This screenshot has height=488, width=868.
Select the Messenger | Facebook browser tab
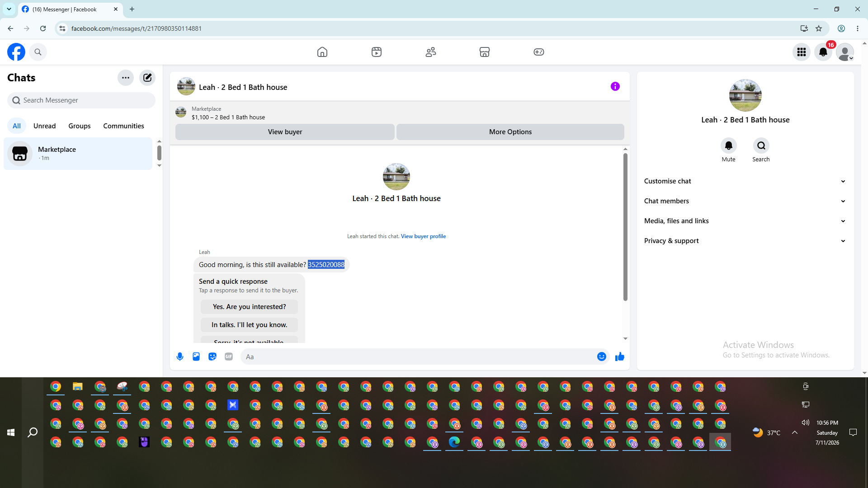[x=70, y=9]
